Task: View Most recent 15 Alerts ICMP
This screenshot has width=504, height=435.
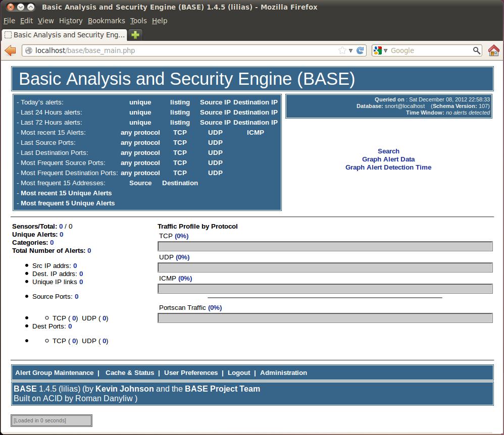Action: tap(256, 132)
